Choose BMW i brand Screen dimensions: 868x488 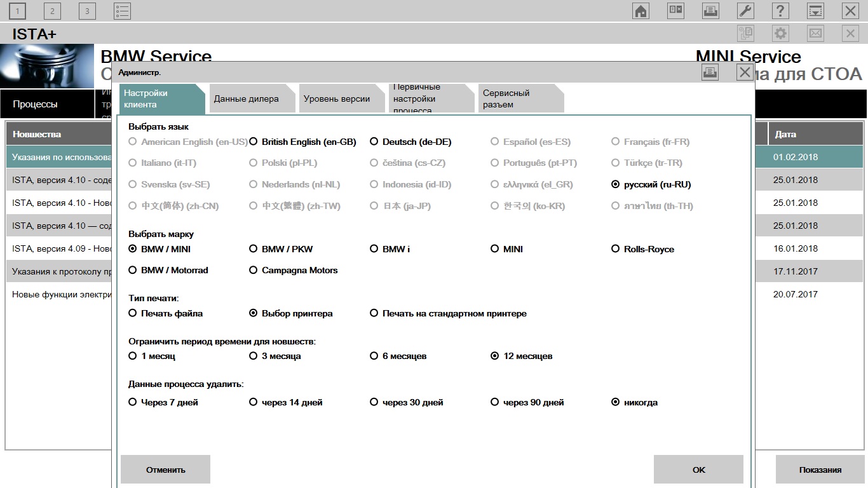tap(390, 249)
